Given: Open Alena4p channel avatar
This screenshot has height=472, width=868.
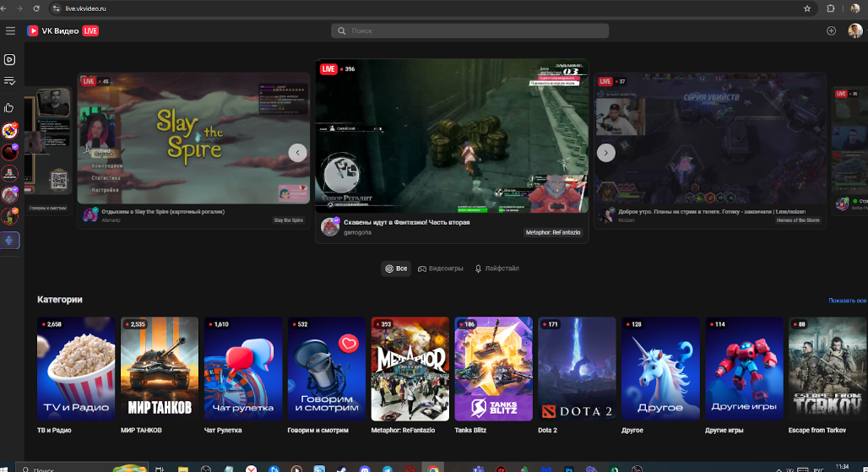Looking at the screenshot, I should click(90, 214).
